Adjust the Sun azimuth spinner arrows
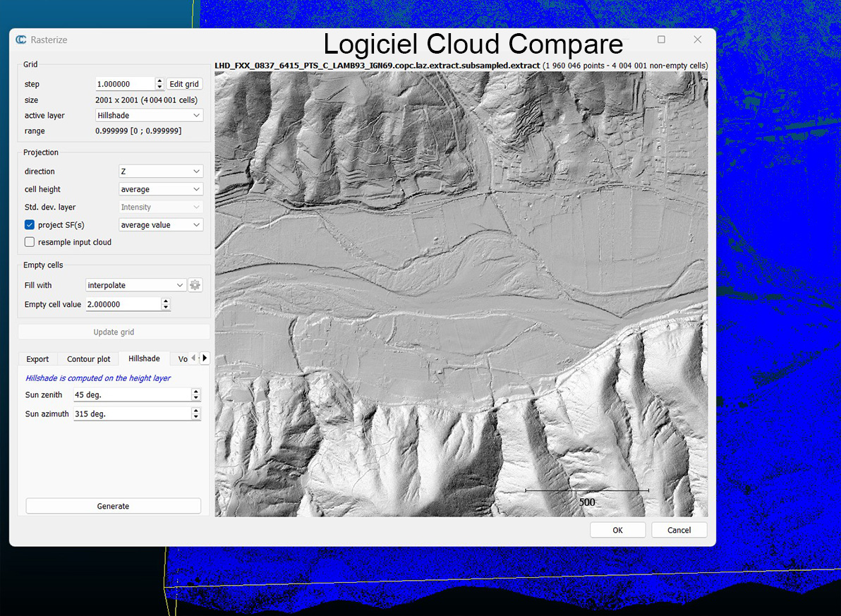The height and width of the screenshot is (616, 841). point(195,414)
